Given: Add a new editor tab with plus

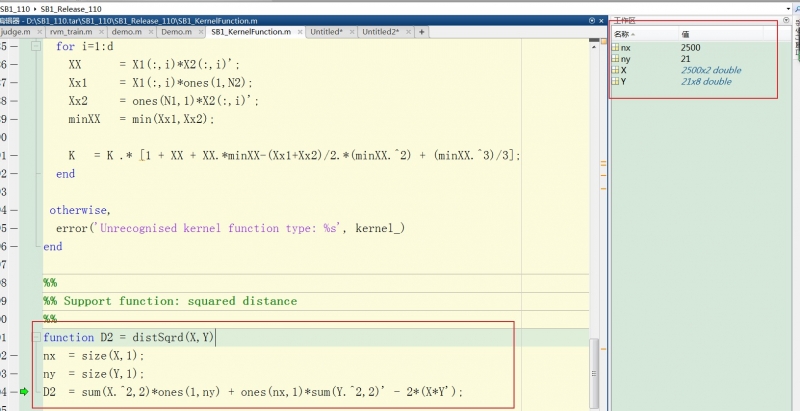Looking at the screenshot, I should pos(421,32).
